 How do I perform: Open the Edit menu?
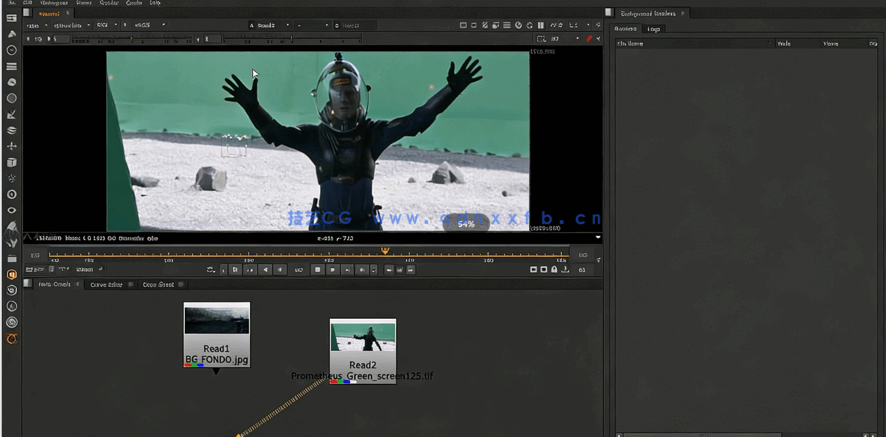click(26, 3)
